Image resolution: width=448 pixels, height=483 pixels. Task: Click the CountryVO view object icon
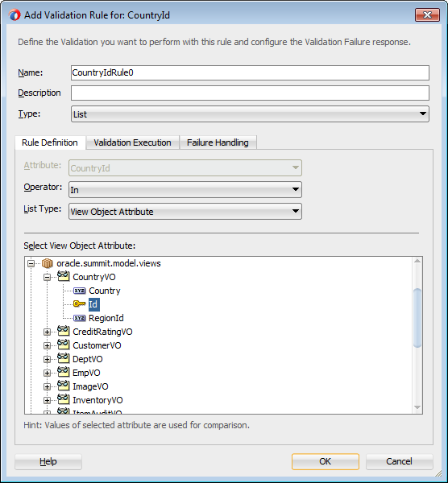pos(64,276)
